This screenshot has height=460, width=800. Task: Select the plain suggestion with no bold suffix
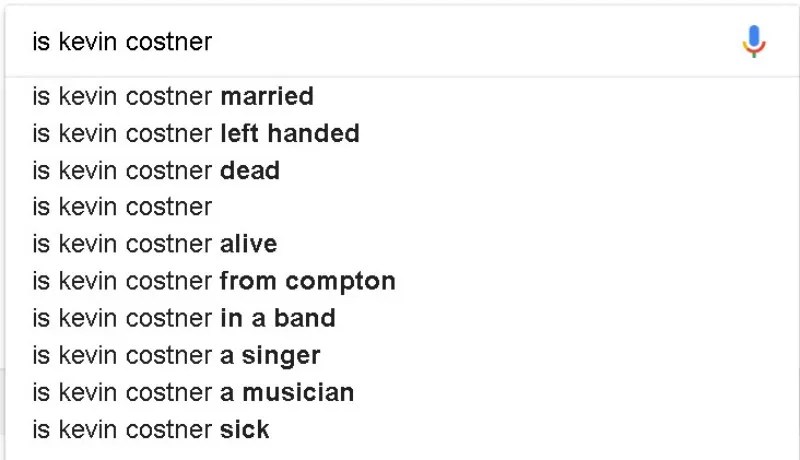pos(122,208)
